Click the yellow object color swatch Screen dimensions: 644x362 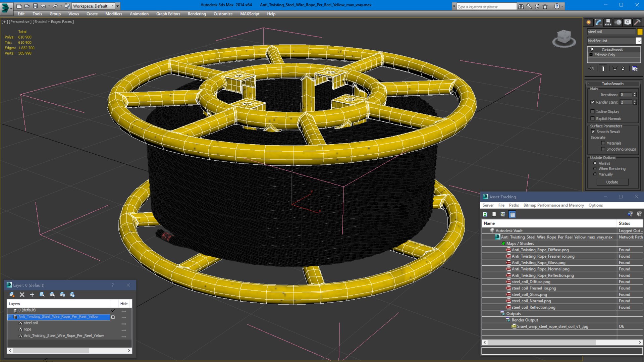coord(640,32)
